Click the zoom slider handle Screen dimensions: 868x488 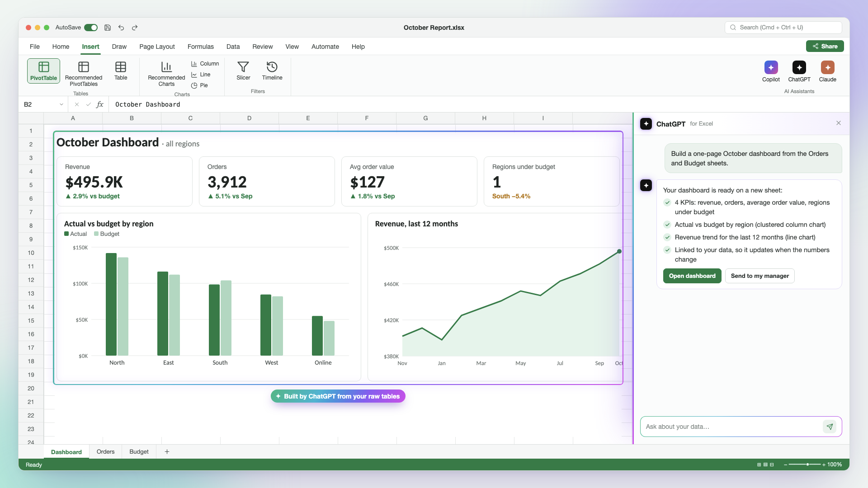[807, 465]
